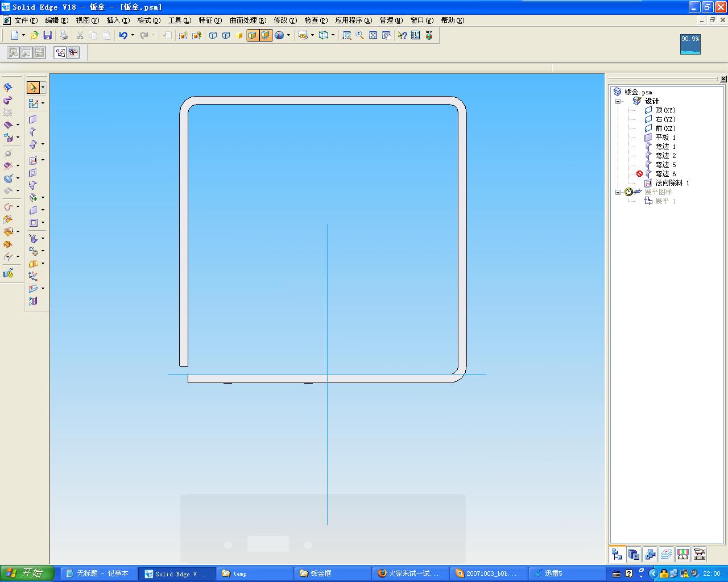
Task: Click the What's This help icon
Action: point(402,35)
